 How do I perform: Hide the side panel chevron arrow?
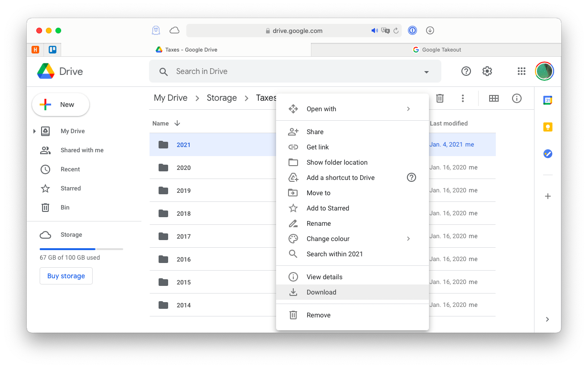pos(548,319)
